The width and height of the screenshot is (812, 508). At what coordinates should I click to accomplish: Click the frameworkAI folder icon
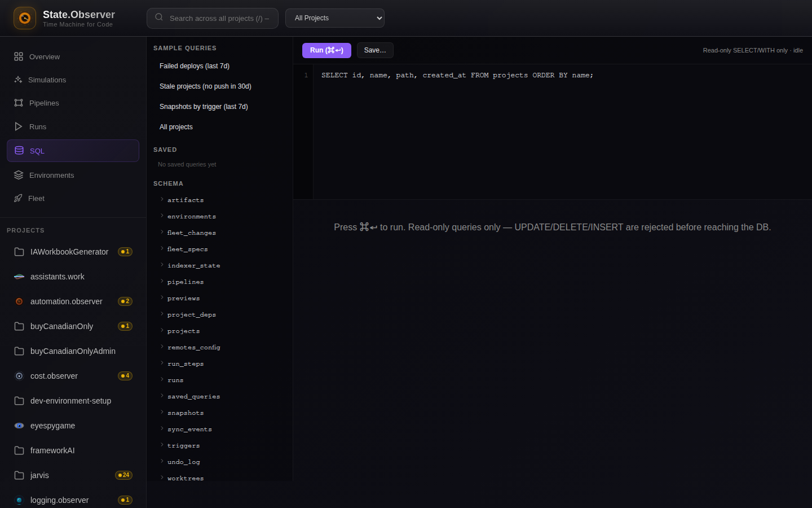coord(19,450)
